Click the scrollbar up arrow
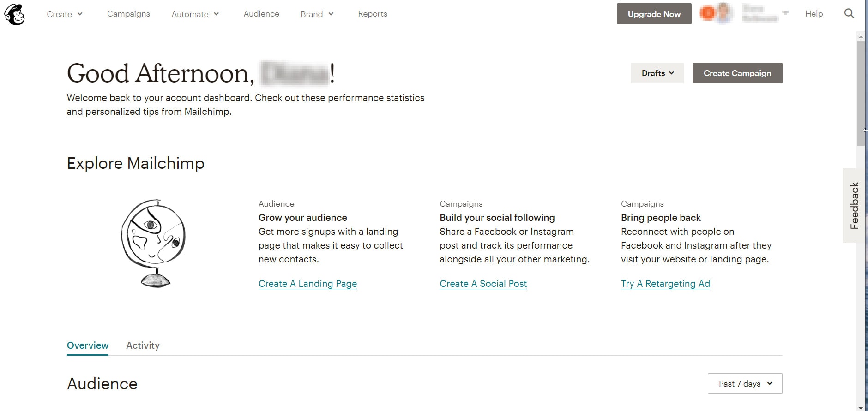868x411 pixels. [861, 36]
